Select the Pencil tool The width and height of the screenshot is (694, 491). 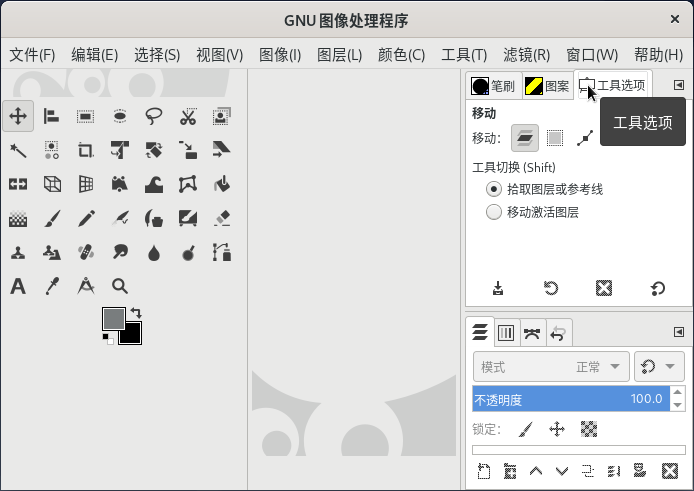point(85,218)
